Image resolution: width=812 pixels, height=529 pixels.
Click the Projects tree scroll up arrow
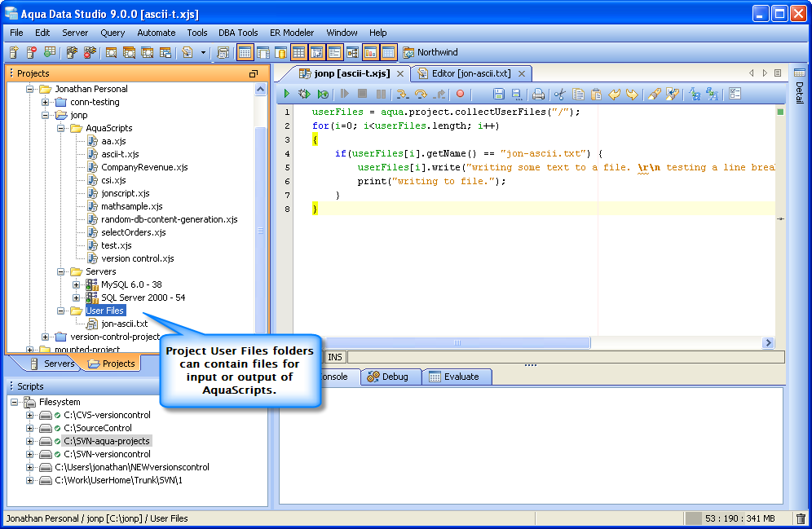pos(261,89)
